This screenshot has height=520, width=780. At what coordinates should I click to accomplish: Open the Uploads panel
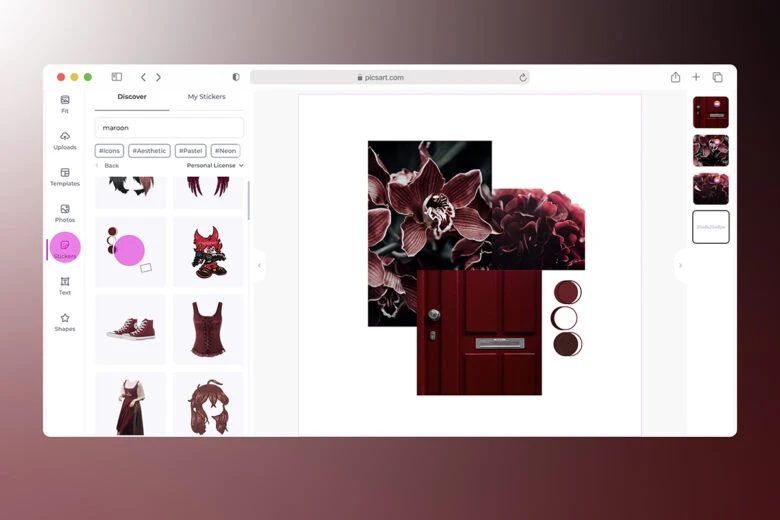(65, 140)
